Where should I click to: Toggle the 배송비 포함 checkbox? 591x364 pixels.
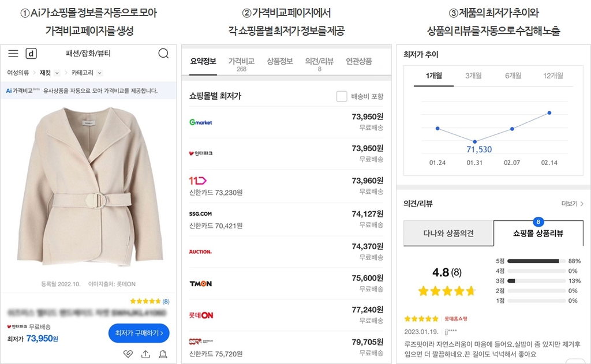pos(342,96)
